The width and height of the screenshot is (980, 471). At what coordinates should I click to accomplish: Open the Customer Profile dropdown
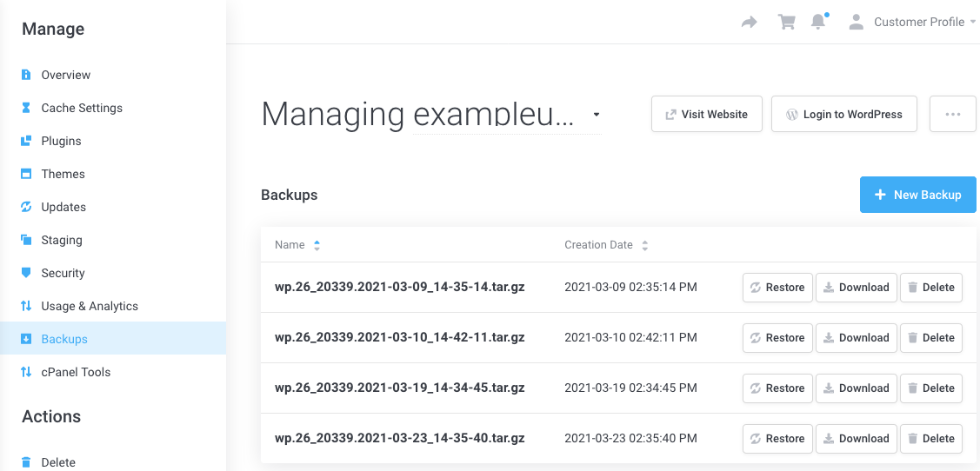(913, 23)
